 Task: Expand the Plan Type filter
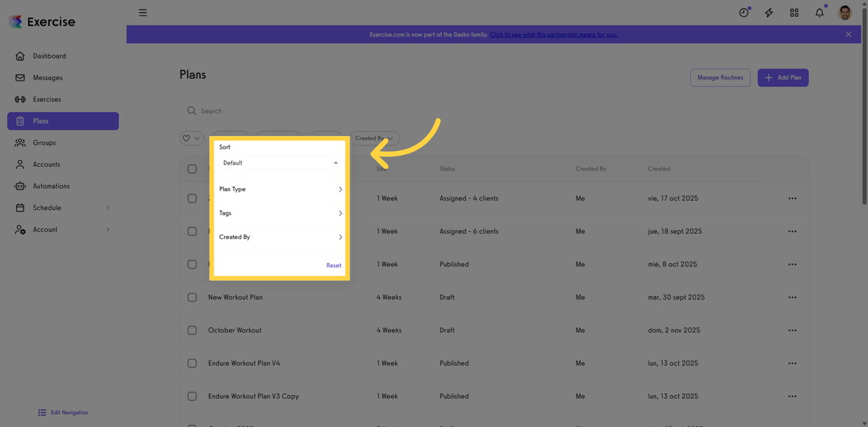(x=280, y=189)
